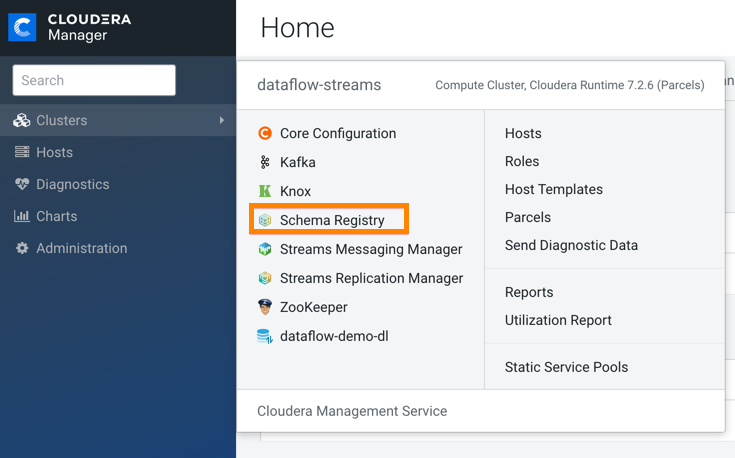Screen dimensions: 735x458
Task: Open the Diagnostics sidebar menu
Action: coord(72,184)
